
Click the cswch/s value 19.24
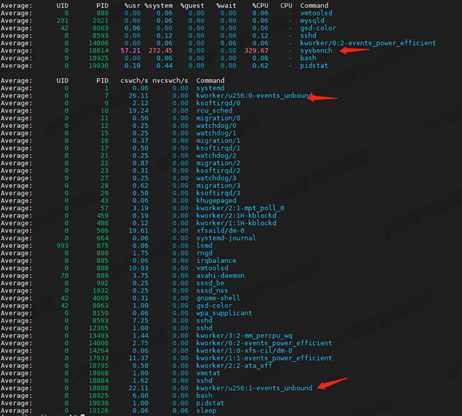click(138, 111)
